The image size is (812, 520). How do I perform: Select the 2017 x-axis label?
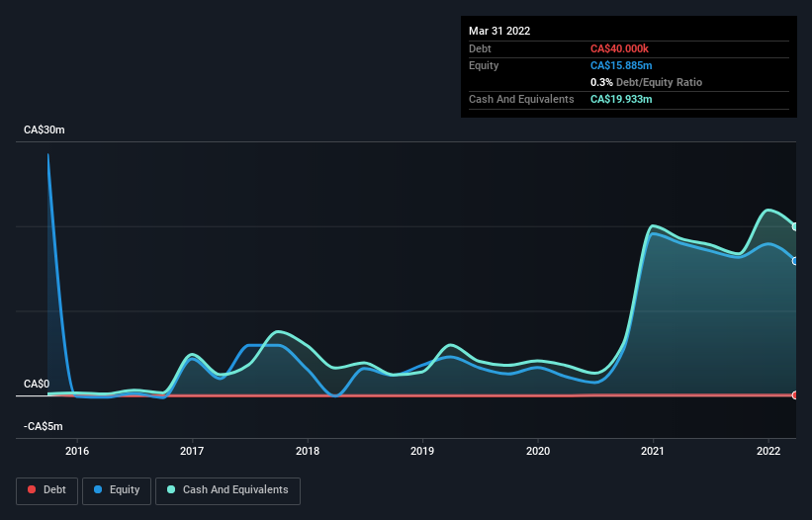[x=192, y=451]
